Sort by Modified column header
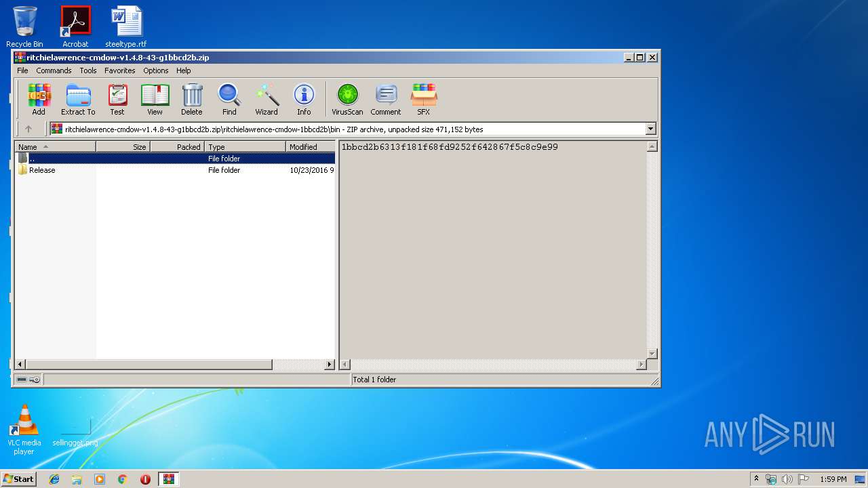 click(x=311, y=146)
